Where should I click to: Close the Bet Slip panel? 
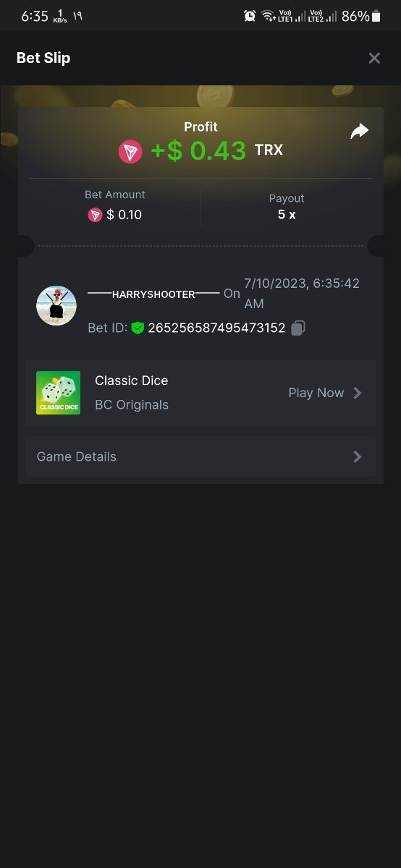374,58
